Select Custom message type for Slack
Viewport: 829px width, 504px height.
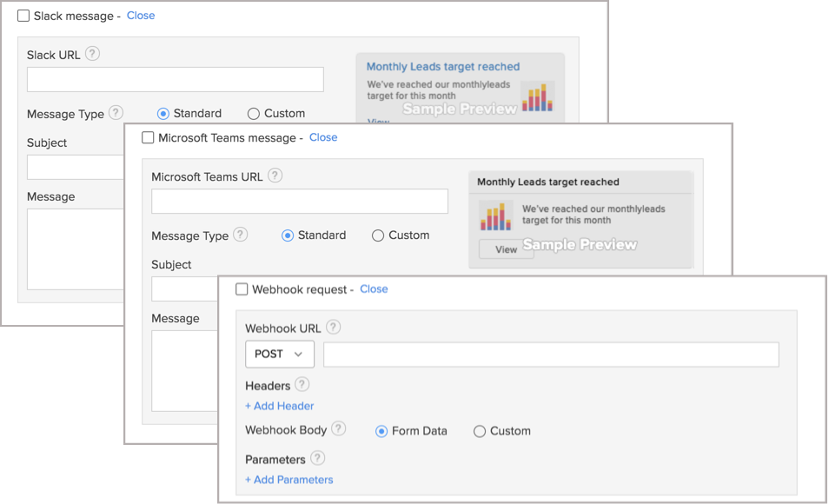(x=252, y=113)
